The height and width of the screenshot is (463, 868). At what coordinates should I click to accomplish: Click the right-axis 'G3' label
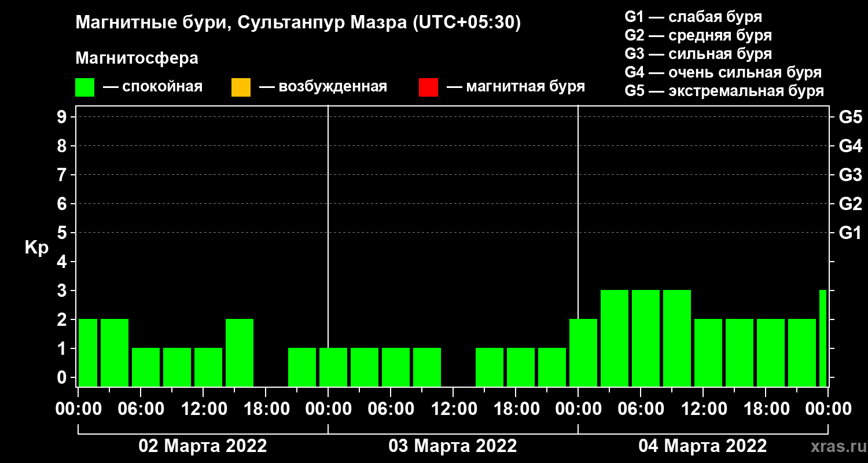click(850, 175)
